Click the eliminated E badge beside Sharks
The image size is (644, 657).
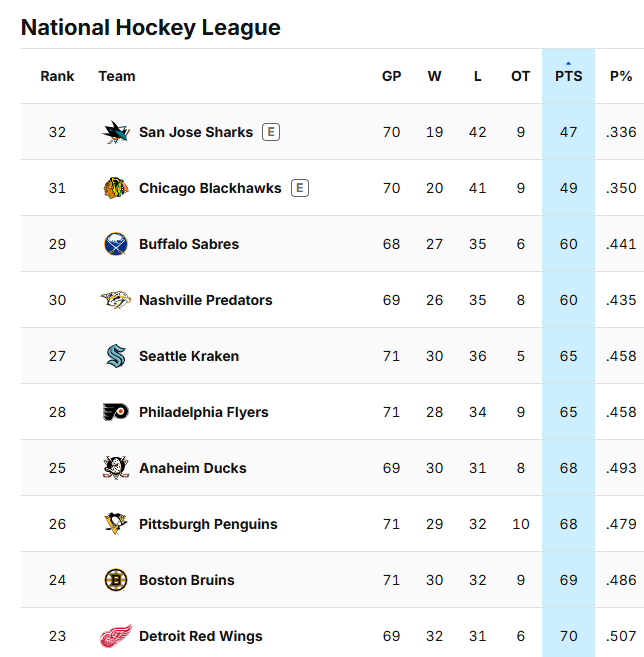point(271,132)
